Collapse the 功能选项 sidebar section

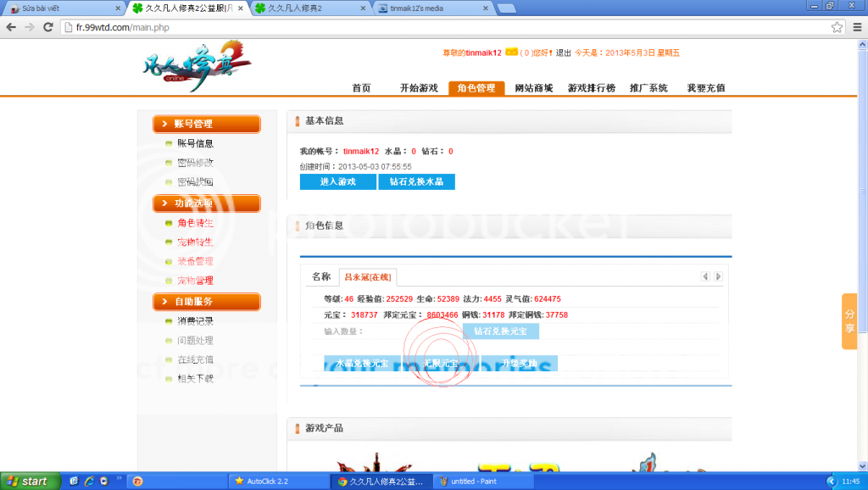tap(207, 203)
